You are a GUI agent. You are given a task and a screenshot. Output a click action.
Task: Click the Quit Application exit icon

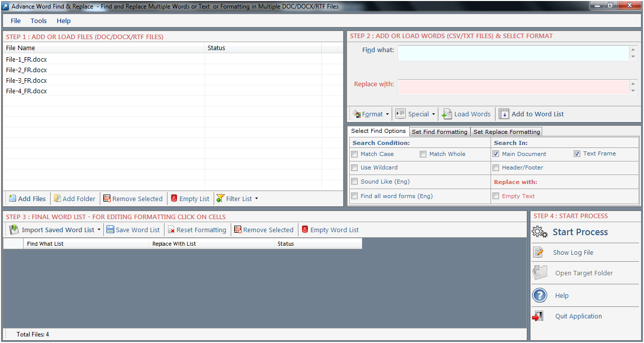pos(538,316)
